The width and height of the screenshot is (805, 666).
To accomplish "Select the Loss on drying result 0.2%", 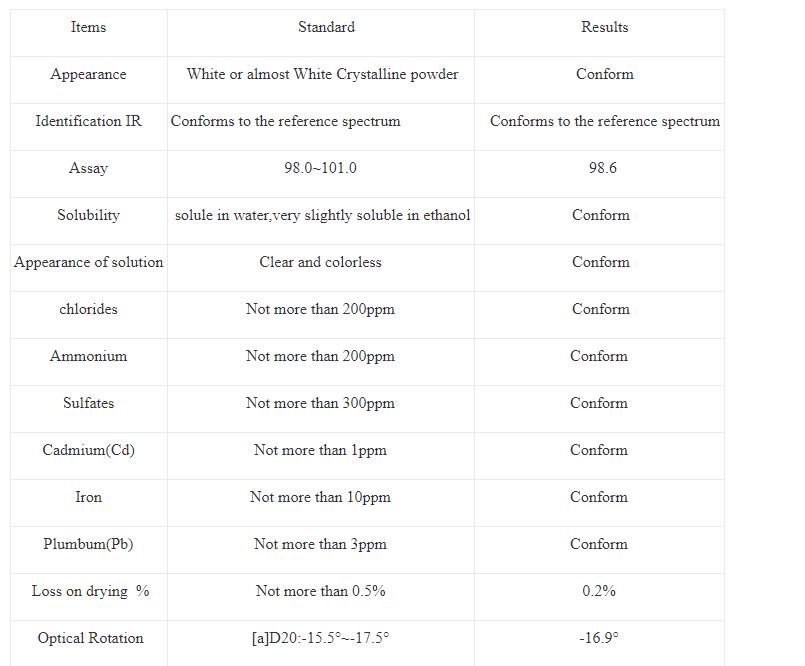I will pos(599,591).
